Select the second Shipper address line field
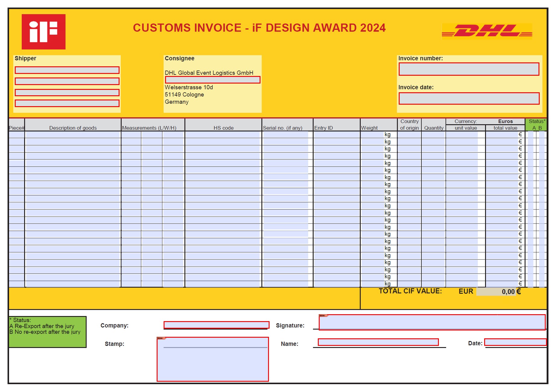Screen dimensions: 556x392 pos(67,81)
